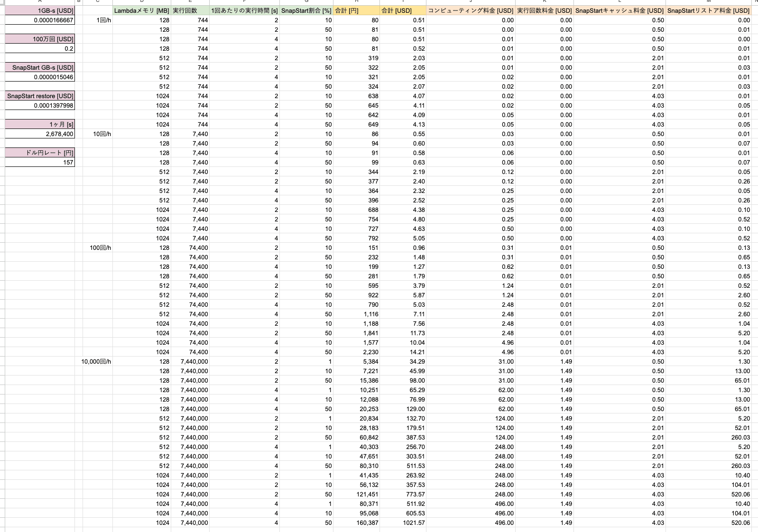Select the "合計 [USD]" header cell

click(403, 10)
